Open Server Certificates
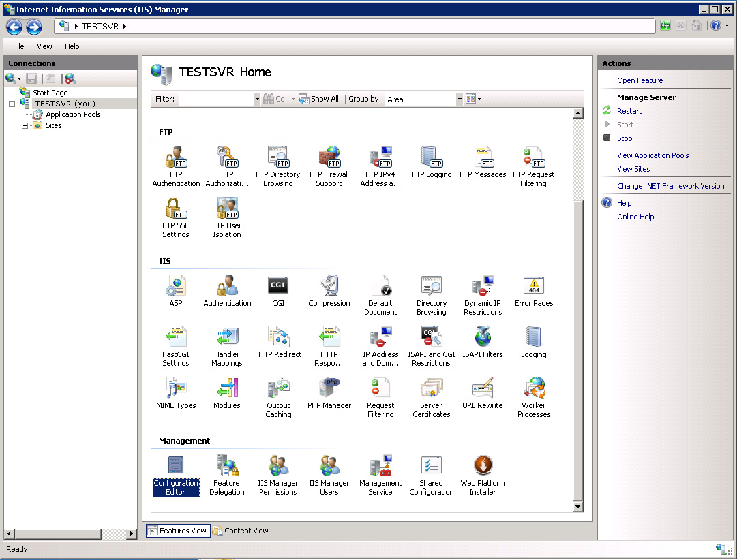This screenshot has height=560, width=737. [x=432, y=397]
